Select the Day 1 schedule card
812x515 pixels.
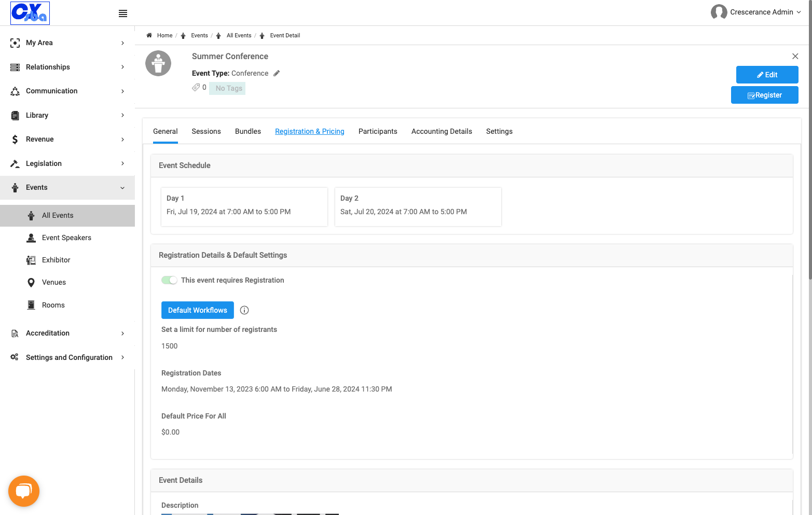click(x=244, y=207)
